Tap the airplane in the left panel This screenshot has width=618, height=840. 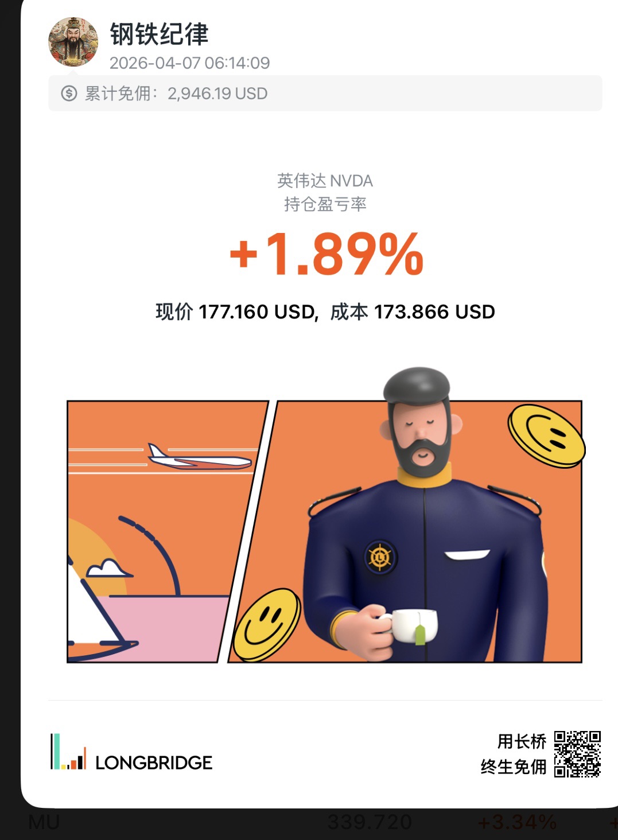tap(200, 457)
